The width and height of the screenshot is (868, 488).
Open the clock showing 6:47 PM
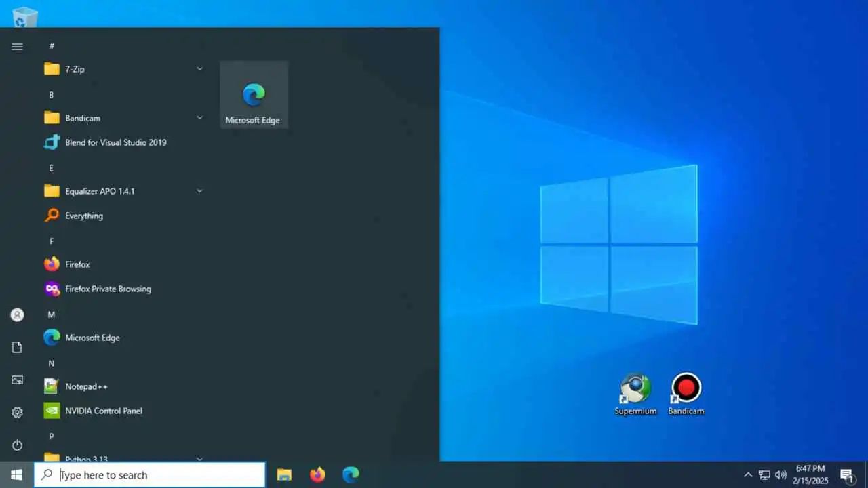click(811, 475)
